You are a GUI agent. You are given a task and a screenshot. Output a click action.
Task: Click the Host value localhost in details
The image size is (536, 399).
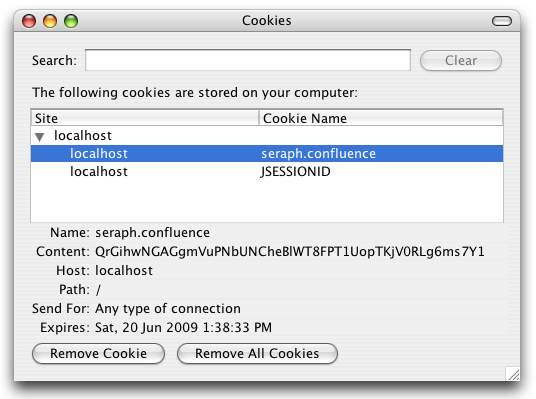coord(124,270)
